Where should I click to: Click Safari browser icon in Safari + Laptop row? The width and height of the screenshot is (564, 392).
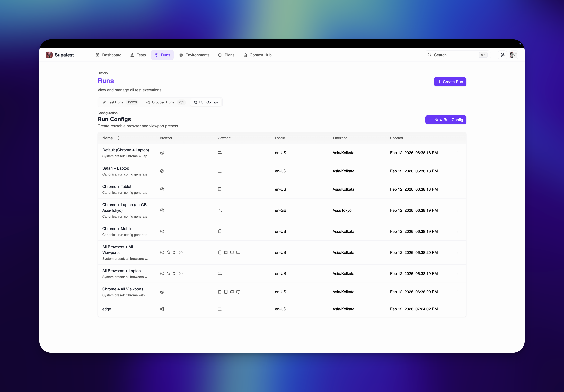pos(162,171)
